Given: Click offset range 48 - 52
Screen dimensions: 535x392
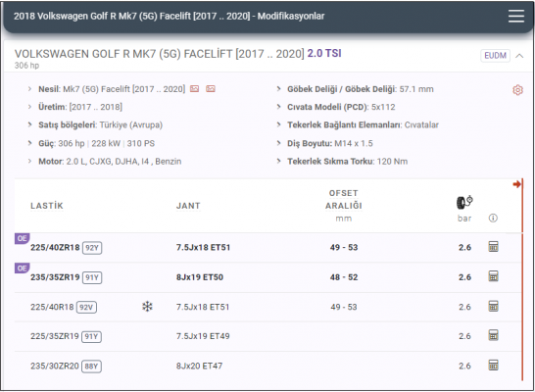Looking at the screenshot, I should click(x=344, y=277).
